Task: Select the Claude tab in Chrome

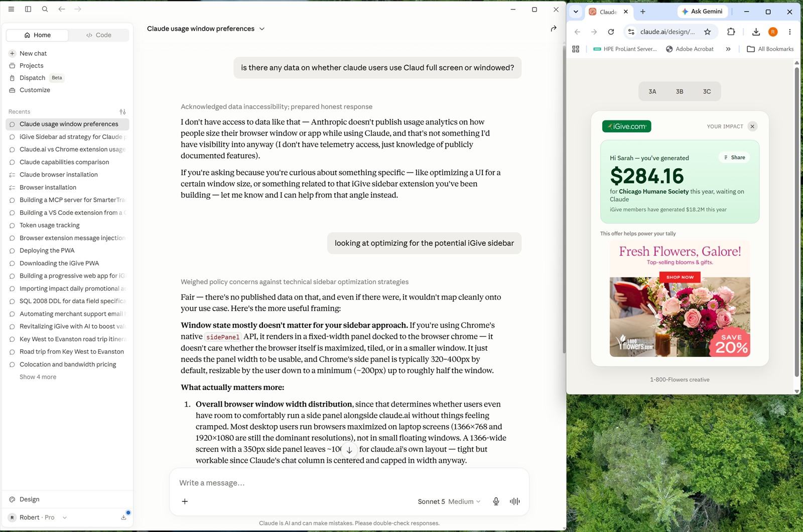Action: (608, 12)
